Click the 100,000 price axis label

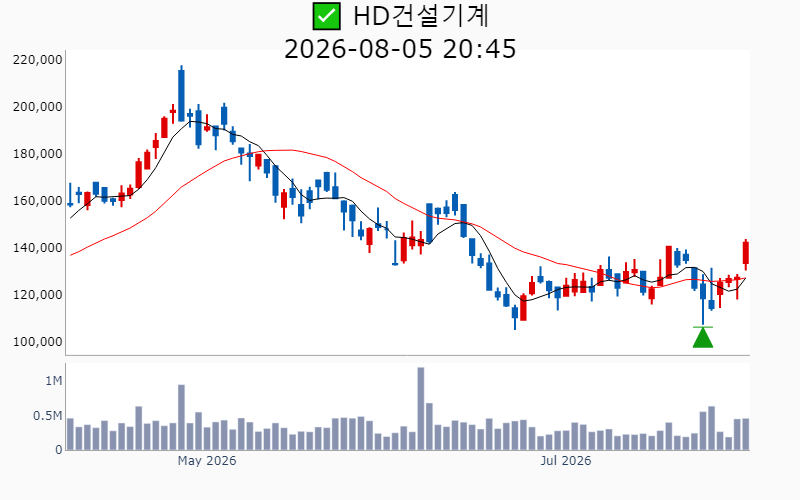(x=37, y=341)
